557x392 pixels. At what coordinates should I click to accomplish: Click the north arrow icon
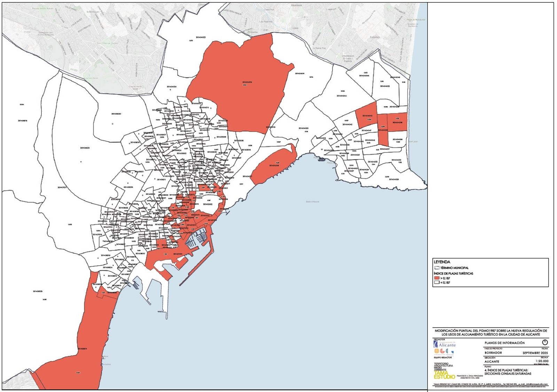[x=545, y=342]
